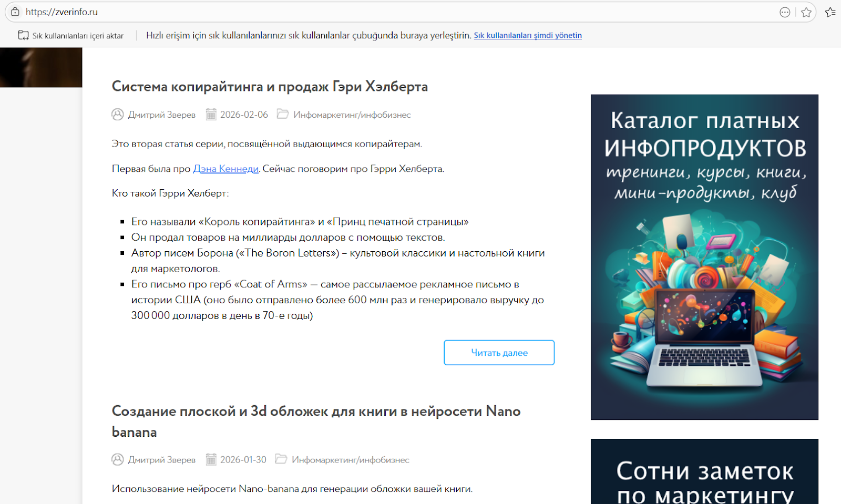Click the dark article thumbnail at top left
This screenshot has height=504, width=841.
click(41, 67)
